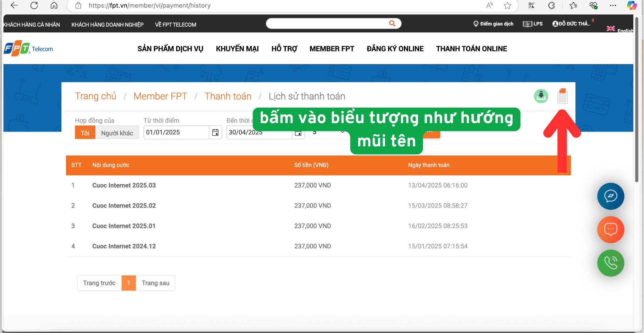Click the orange search magnifier icon

392,23
